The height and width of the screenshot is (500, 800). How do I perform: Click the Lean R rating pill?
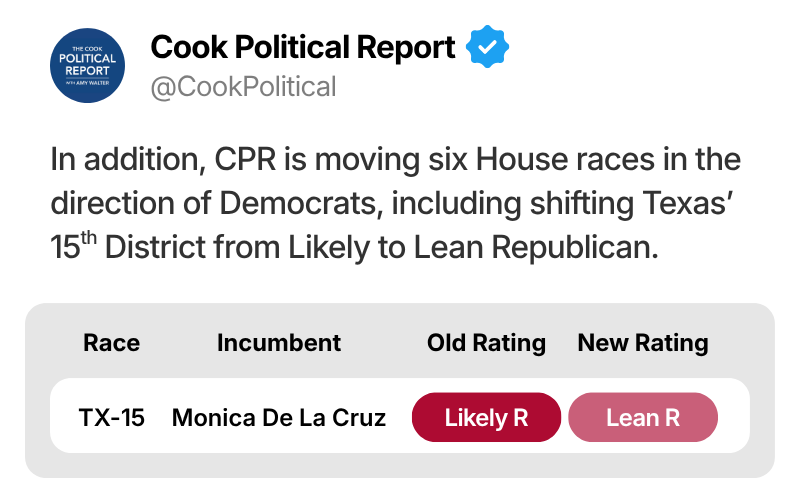coord(643,417)
